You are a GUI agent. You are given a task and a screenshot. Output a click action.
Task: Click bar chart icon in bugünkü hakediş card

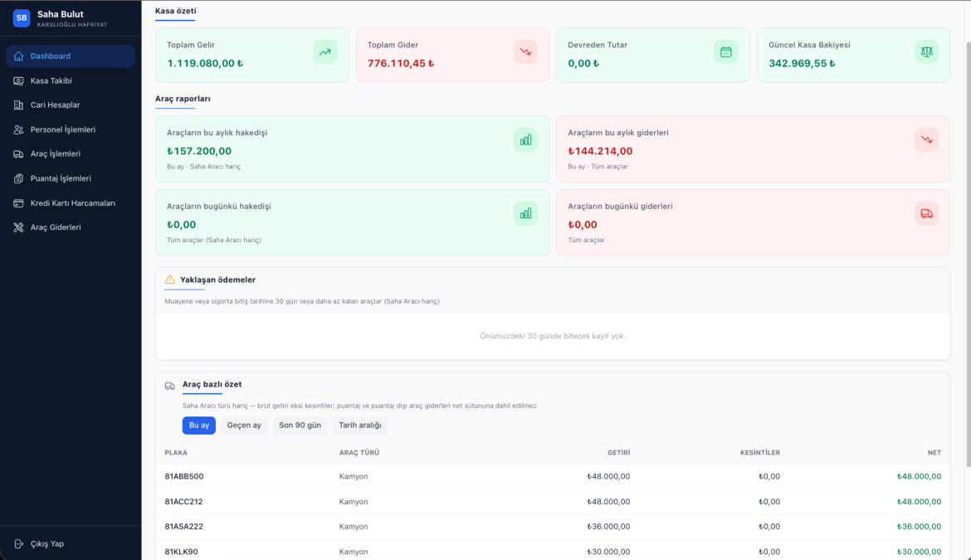(x=525, y=213)
